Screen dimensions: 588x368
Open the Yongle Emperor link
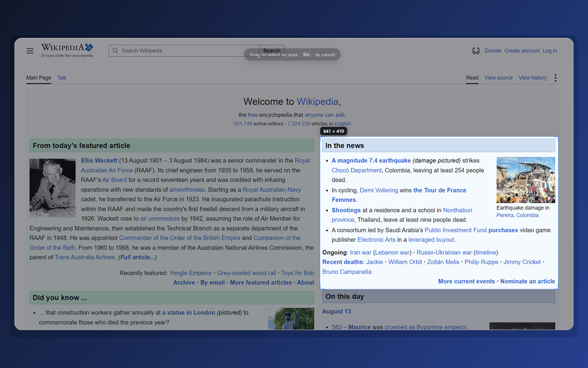[191, 273]
